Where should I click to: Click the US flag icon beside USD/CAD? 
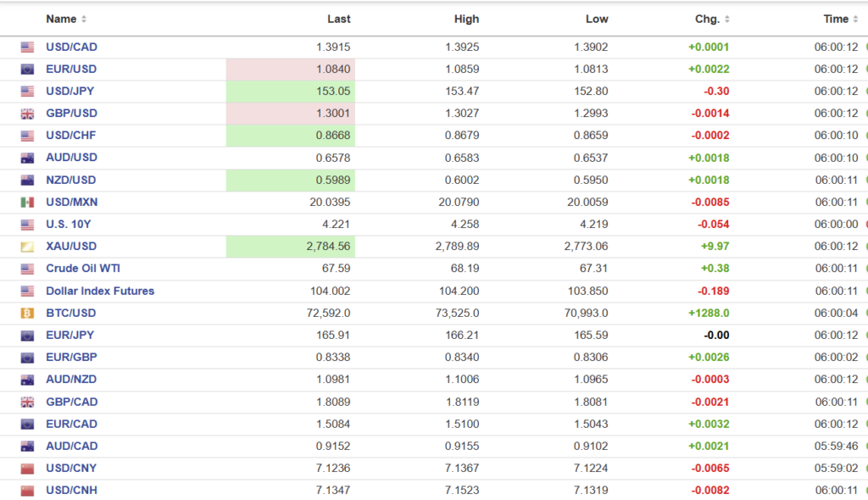coord(27,47)
